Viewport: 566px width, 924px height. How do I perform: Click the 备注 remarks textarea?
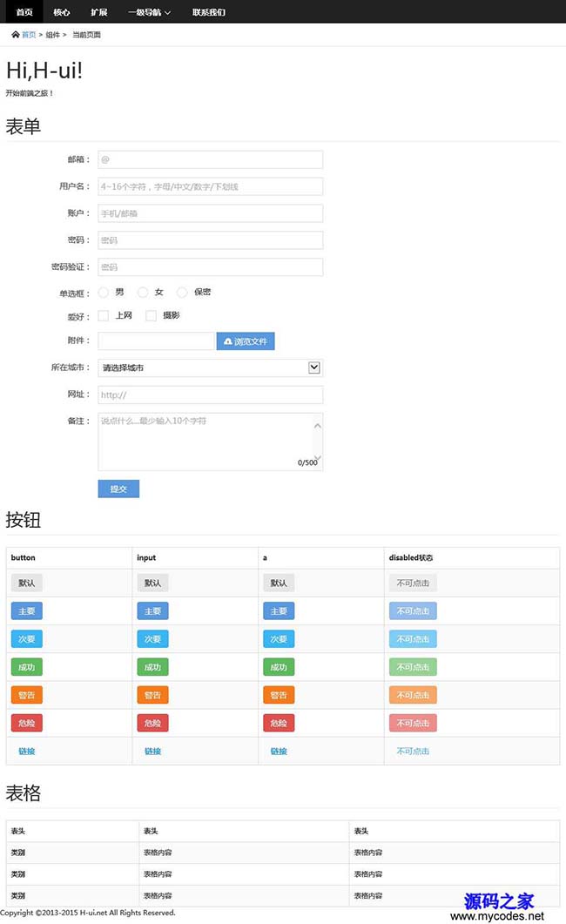210,442
